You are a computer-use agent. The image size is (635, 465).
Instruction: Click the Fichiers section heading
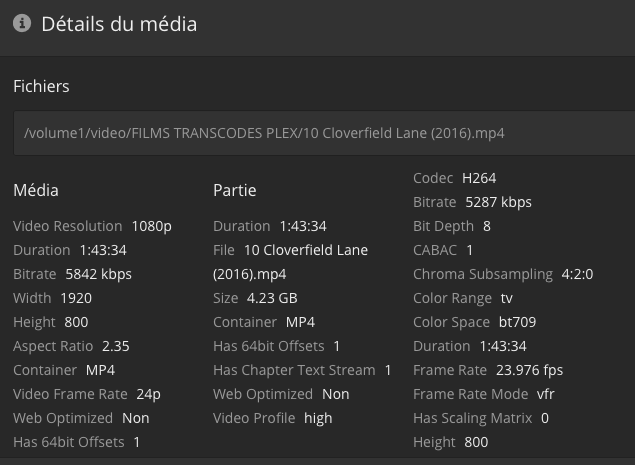tap(41, 86)
